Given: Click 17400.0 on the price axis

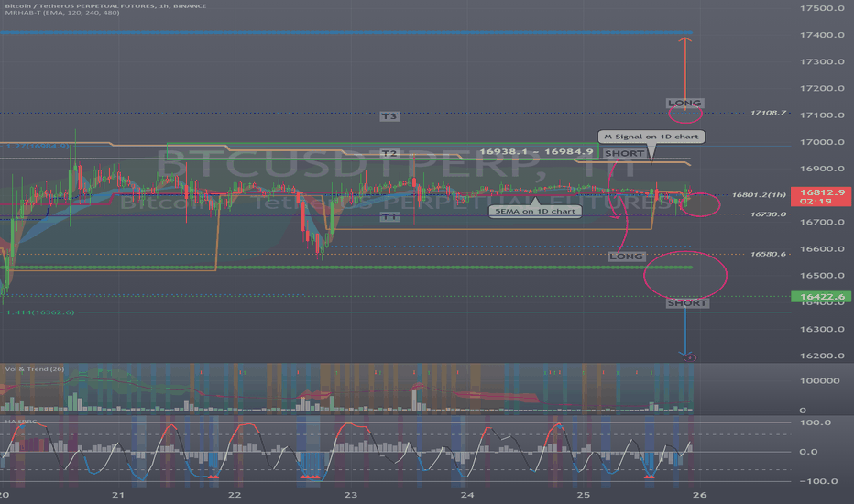Looking at the screenshot, I should (x=822, y=35).
